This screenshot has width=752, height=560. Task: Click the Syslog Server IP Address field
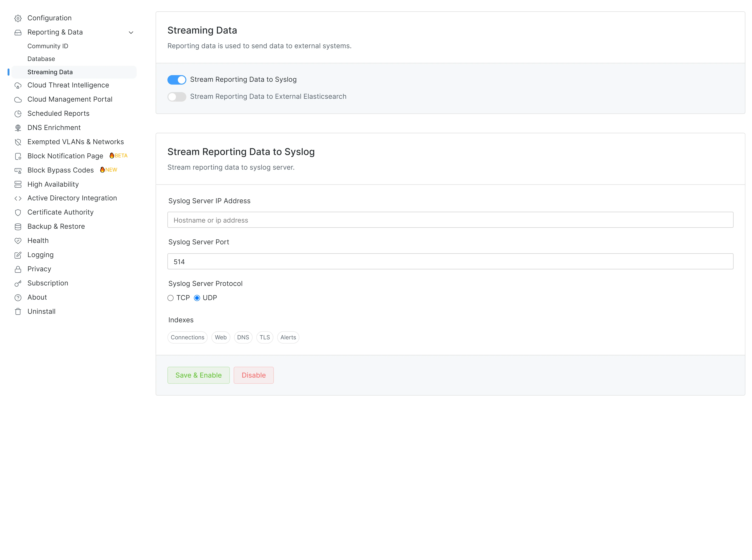(450, 220)
